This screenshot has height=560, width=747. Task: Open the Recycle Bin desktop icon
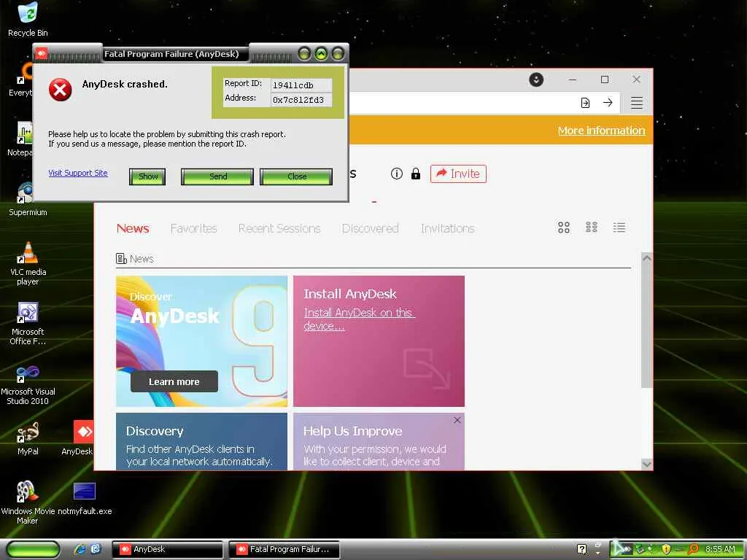(x=28, y=19)
